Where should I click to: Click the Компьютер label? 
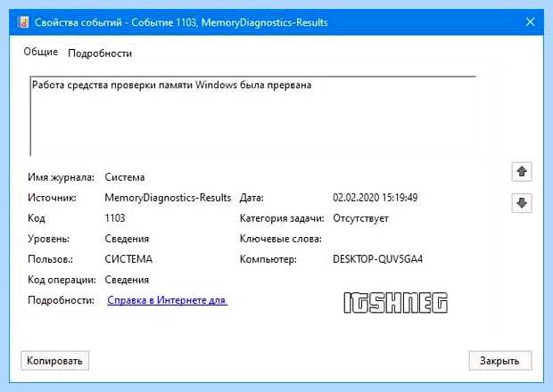[268, 259]
